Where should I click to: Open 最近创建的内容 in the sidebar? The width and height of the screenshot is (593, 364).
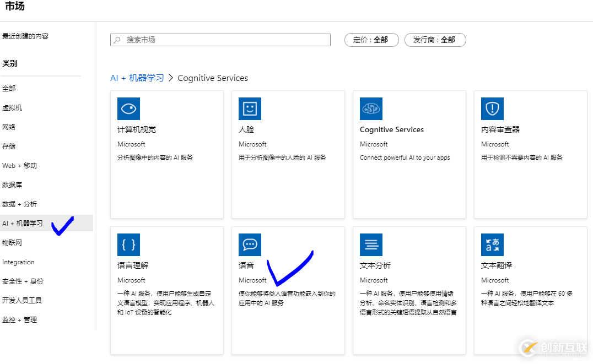click(25, 36)
